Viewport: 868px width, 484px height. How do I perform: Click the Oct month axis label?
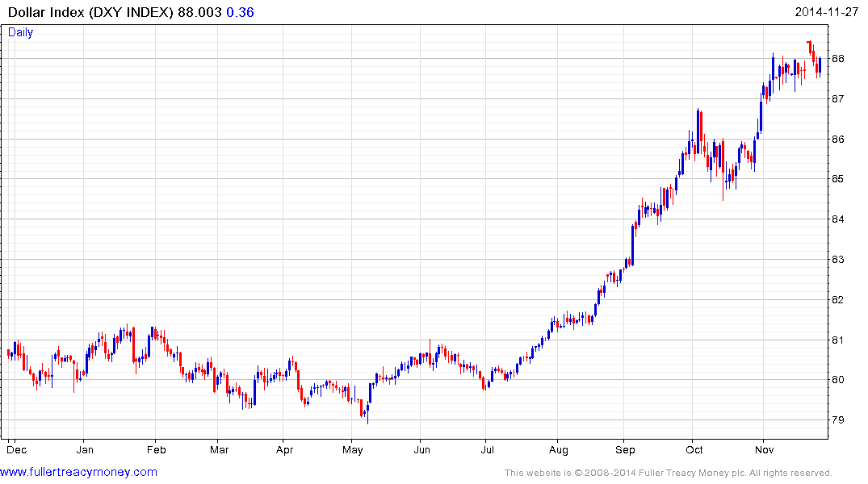click(694, 449)
